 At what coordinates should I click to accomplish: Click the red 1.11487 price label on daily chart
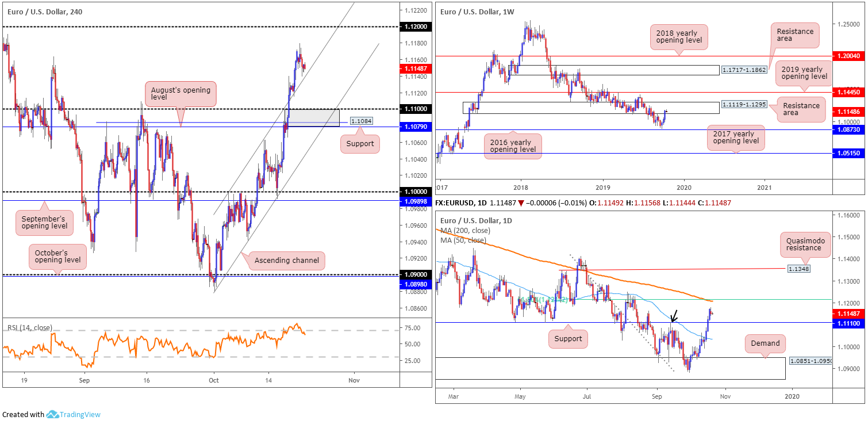click(x=848, y=314)
